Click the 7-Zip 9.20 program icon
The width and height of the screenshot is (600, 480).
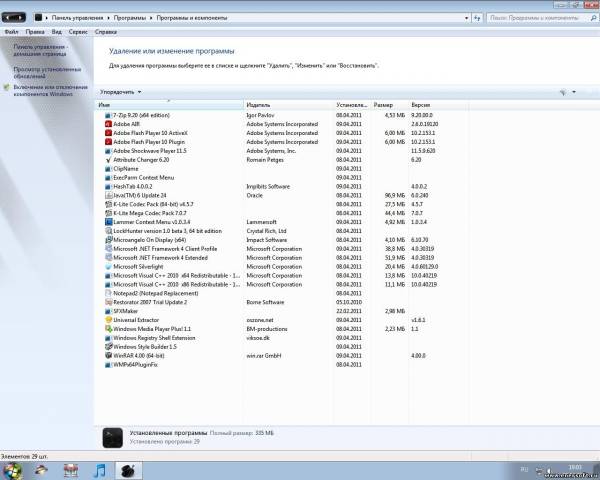coord(108,115)
